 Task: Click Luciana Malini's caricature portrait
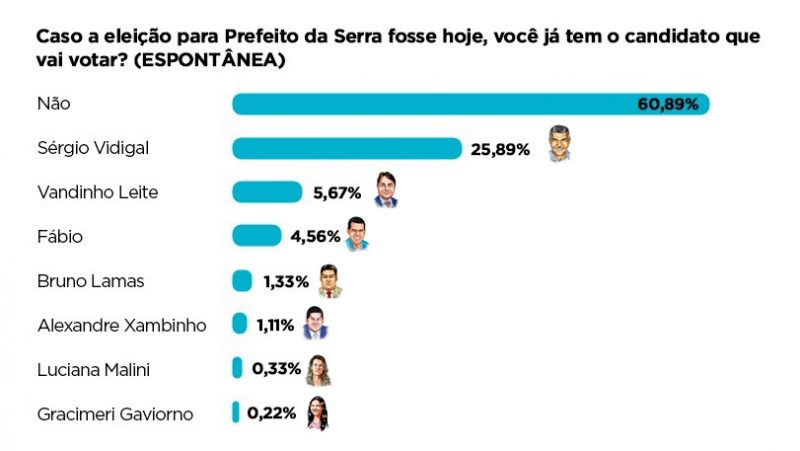pos(318,370)
